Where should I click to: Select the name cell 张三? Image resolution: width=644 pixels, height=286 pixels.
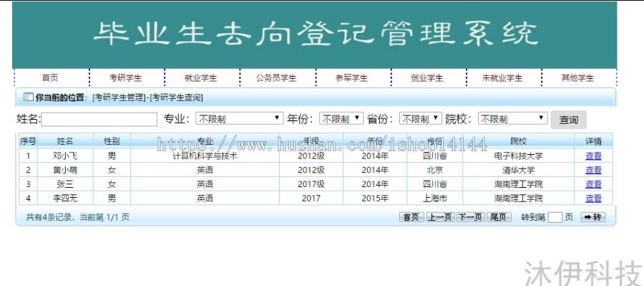tap(65, 184)
